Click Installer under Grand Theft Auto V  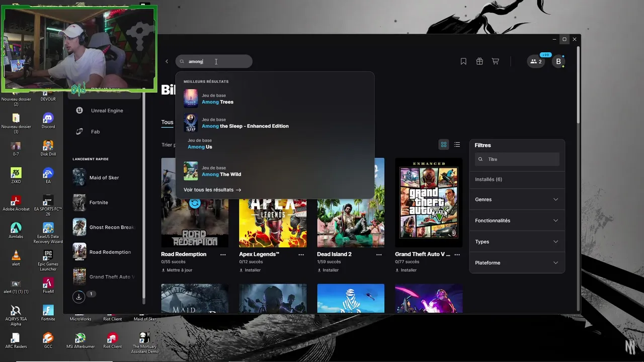[x=406, y=270]
